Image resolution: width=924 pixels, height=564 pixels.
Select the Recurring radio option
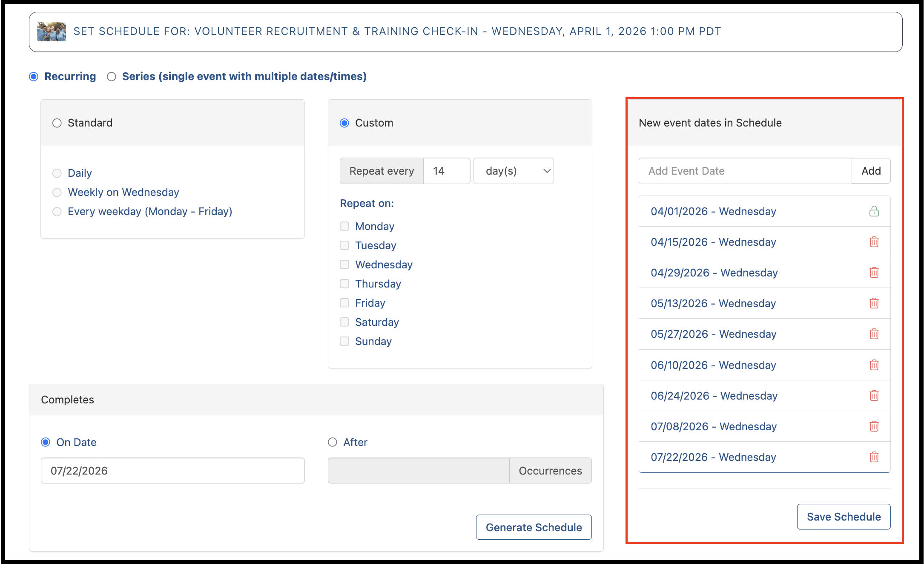click(x=34, y=77)
